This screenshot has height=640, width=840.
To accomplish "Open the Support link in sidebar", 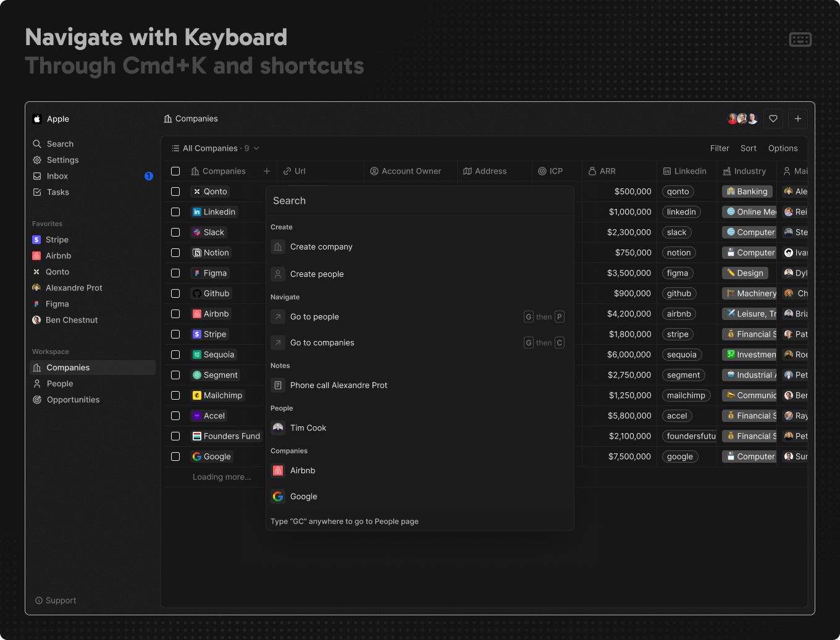I will (56, 600).
